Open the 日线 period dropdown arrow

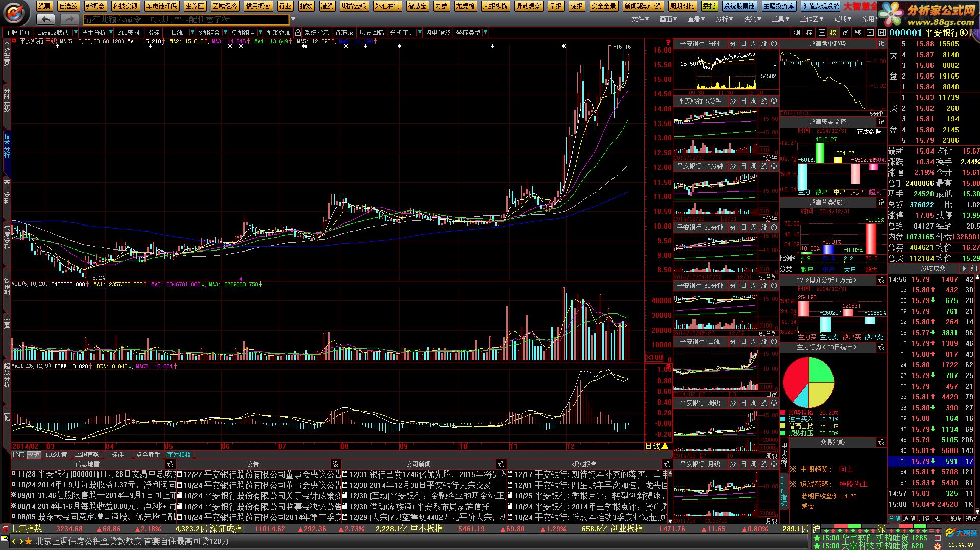[192, 33]
